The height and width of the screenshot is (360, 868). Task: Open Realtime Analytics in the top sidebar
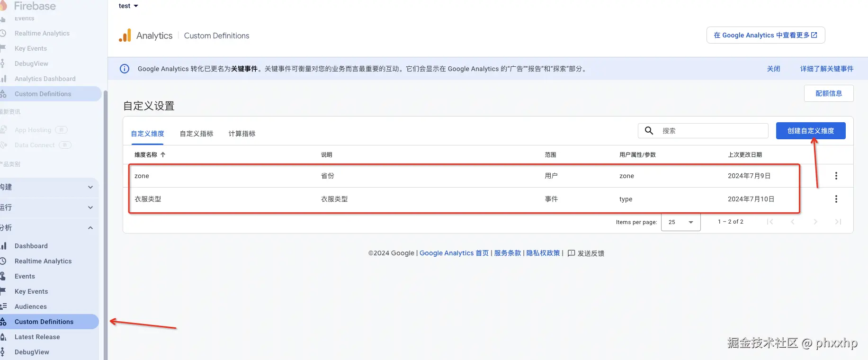click(42, 33)
